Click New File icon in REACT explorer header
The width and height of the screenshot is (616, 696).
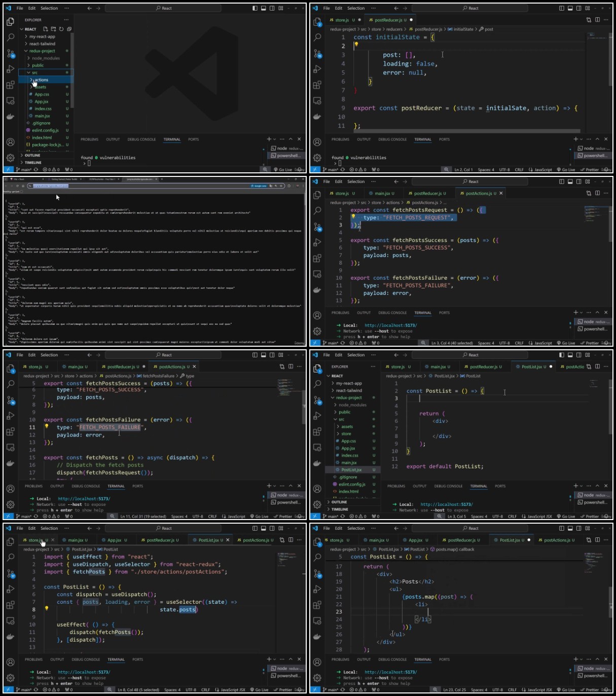click(x=45, y=29)
